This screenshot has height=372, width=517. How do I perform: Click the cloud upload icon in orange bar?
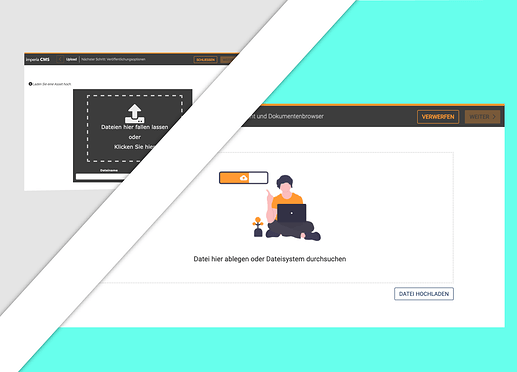[x=244, y=178]
